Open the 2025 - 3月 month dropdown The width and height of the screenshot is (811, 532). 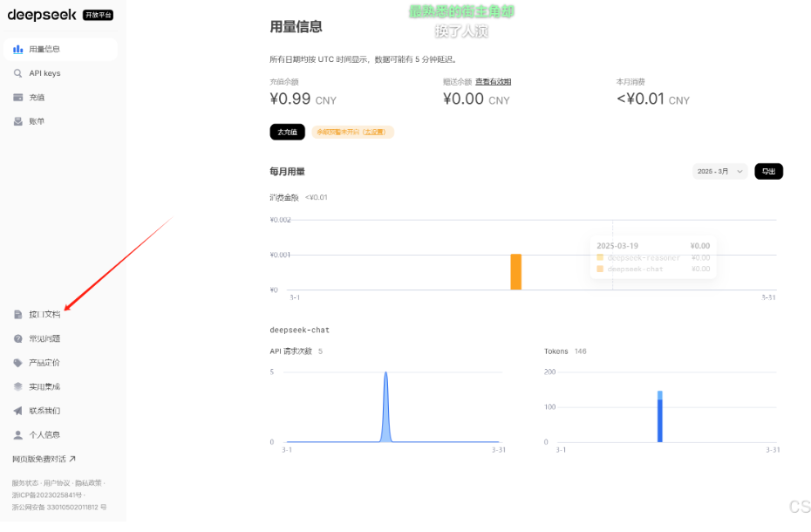coord(719,171)
